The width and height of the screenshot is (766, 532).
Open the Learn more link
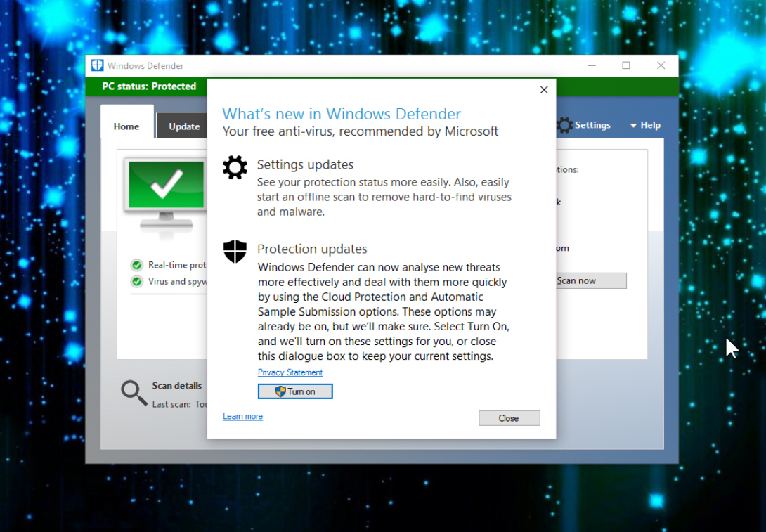(242, 416)
